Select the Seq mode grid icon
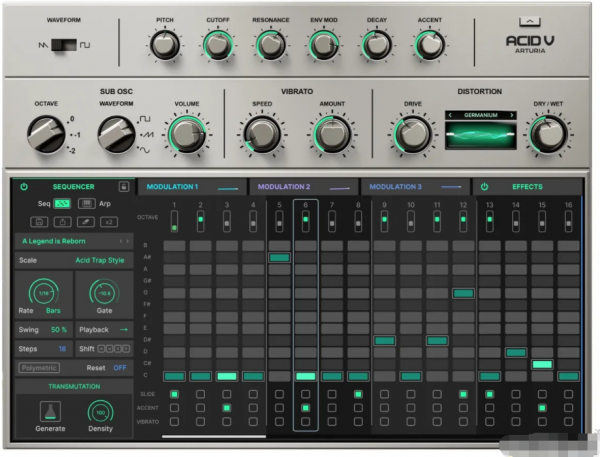The width and height of the screenshot is (600, 457). (x=62, y=204)
